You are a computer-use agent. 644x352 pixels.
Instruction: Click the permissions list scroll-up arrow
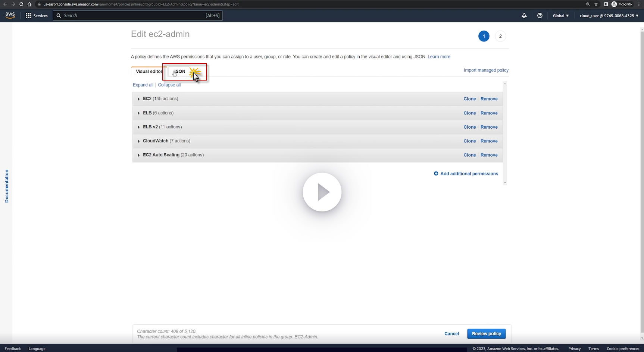505,84
